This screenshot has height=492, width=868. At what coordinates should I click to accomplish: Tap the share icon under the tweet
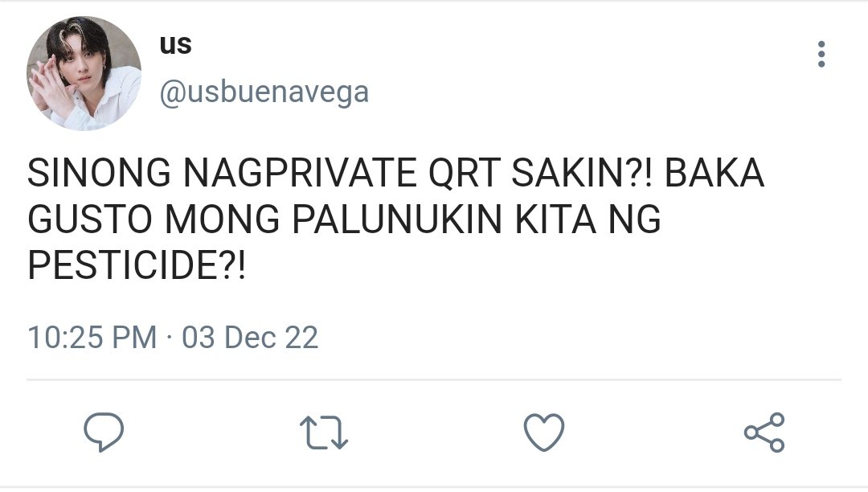764,433
